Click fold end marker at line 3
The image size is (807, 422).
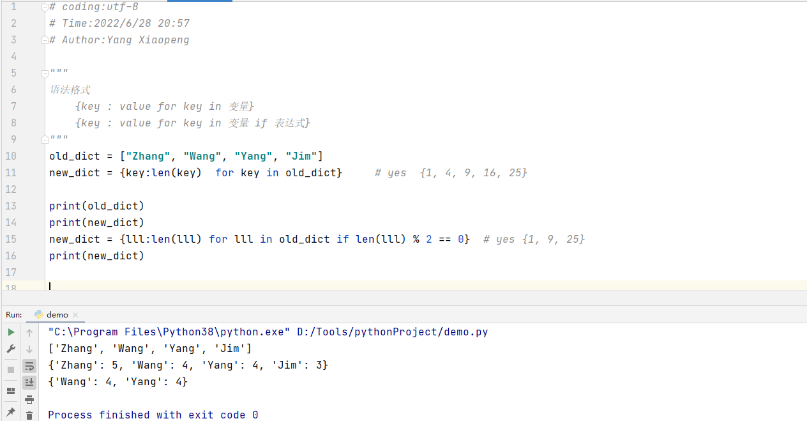(x=45, y=40)
